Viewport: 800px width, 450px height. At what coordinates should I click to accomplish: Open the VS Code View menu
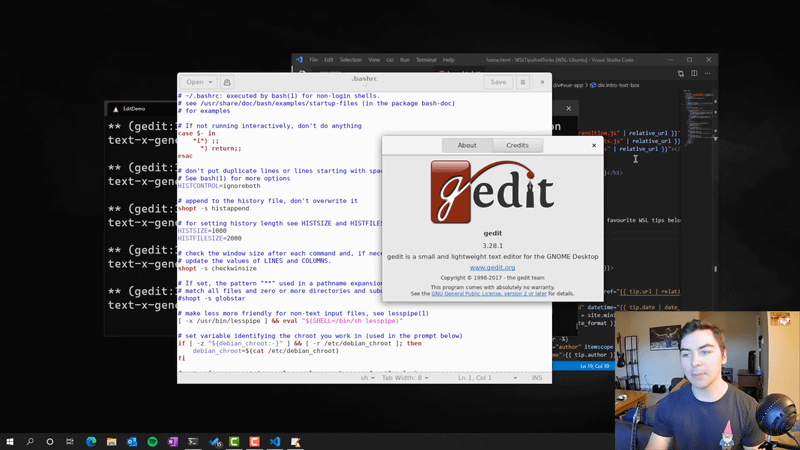pyautogui.click(x=374, y=60)
